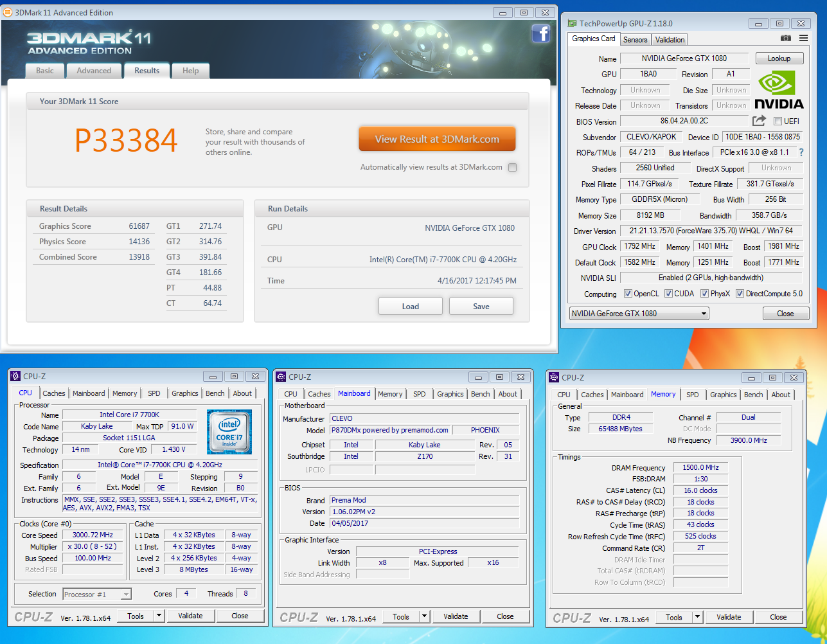Screen dimensions: 827x644
Task: Click the BIOS export share icon
Action: click(759, 121)
